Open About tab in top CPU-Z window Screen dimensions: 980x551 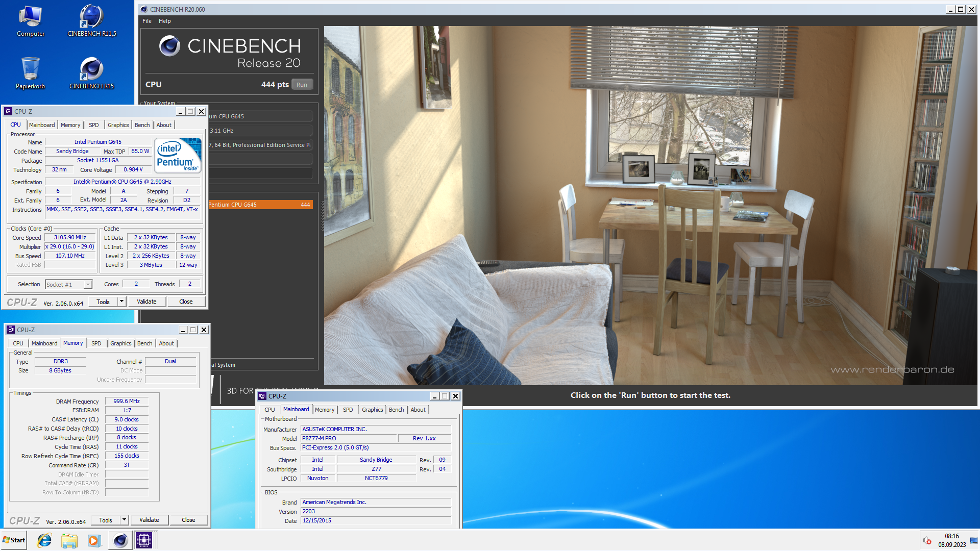coord(164,125)
